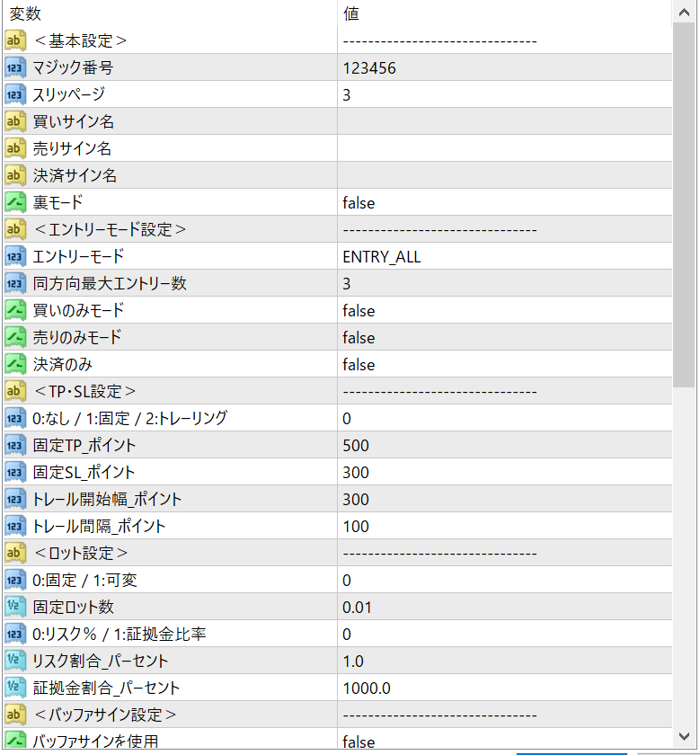Viewport: 700px width, 755px height.
Task: Click the integer icon beside トレール間隔_ポイント
Action: (15, 526)
